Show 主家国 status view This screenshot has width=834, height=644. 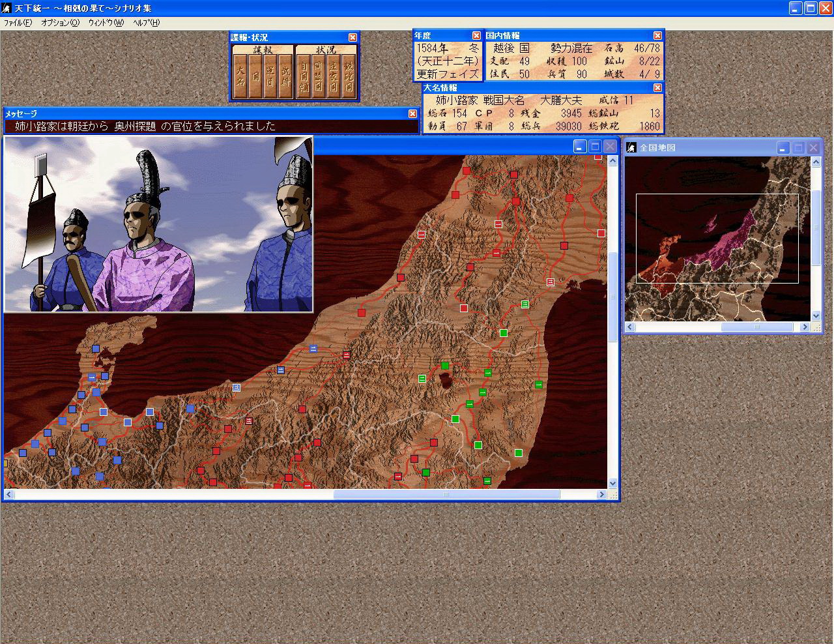333,76
